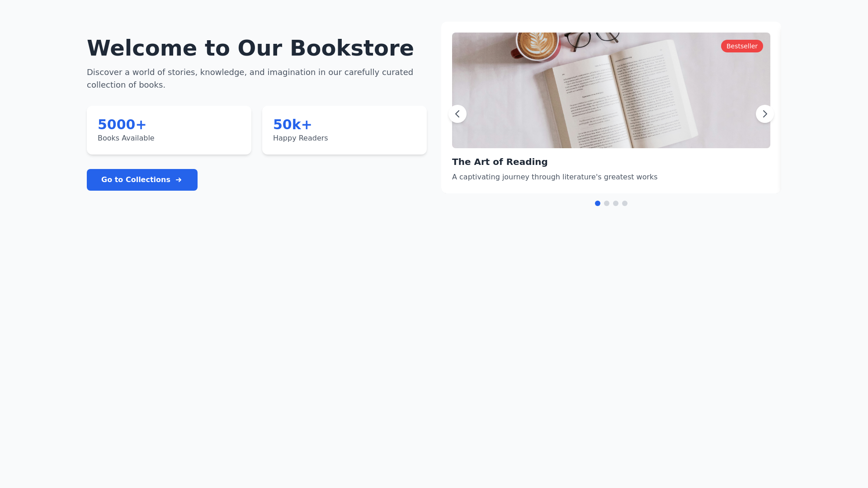Image resolution: width=868 pixels, height=488 pixels.
Task: Open the open-book slide image
Action: click(611, 90)
